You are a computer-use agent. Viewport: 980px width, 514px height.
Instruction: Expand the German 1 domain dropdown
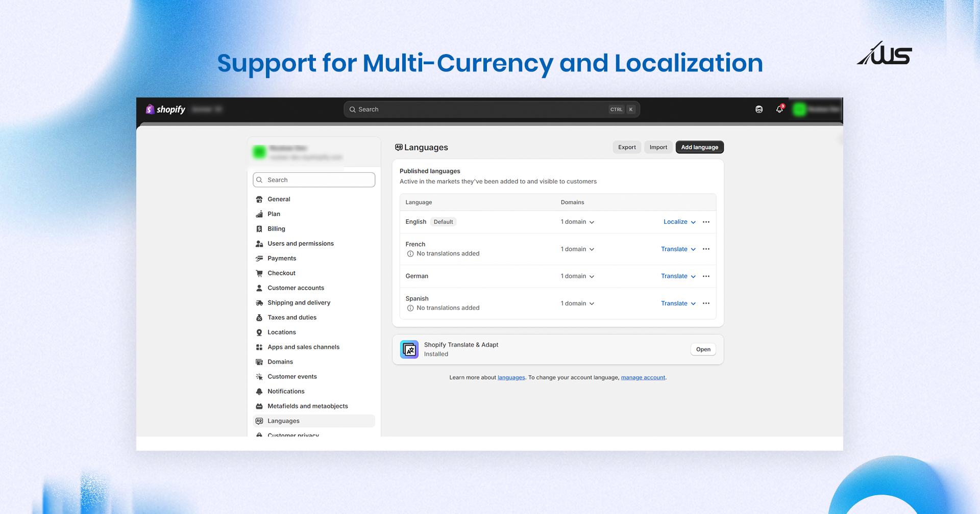(577, 276)
